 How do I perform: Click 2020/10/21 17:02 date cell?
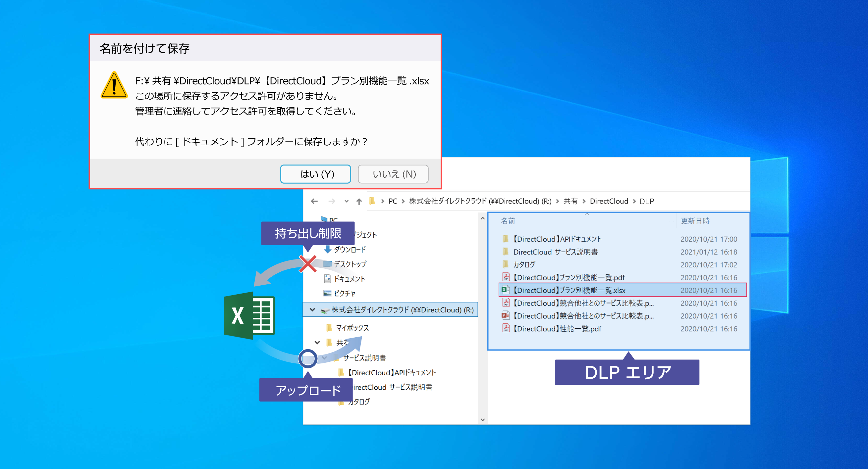coord(709,265)
